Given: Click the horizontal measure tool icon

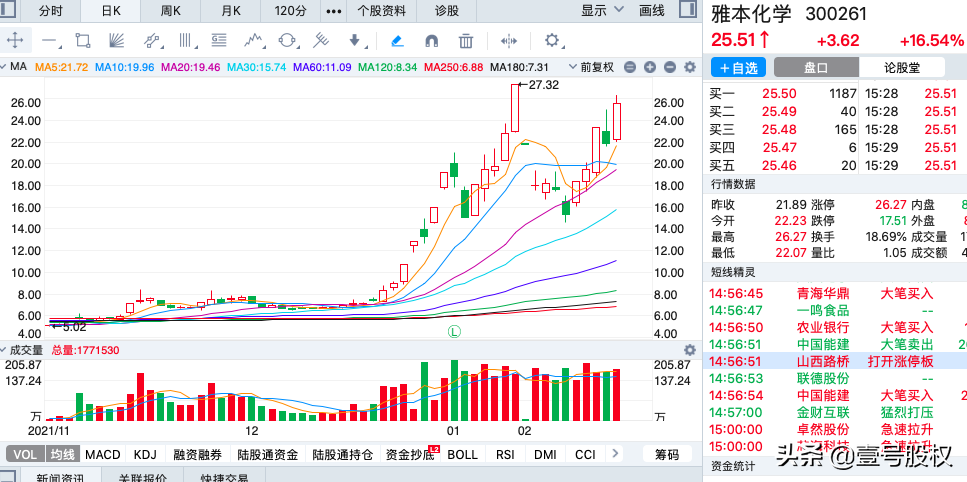Looking at the screenshot, I should pyautogui.click(x=509, y=41).
